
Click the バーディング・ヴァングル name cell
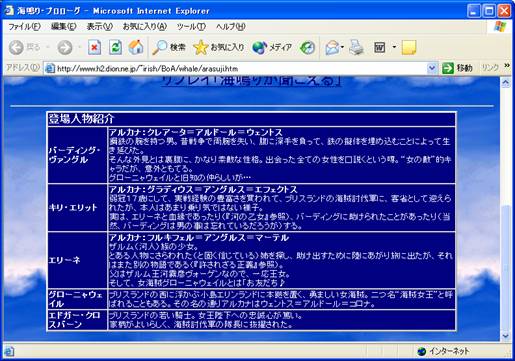pos(77,155)
